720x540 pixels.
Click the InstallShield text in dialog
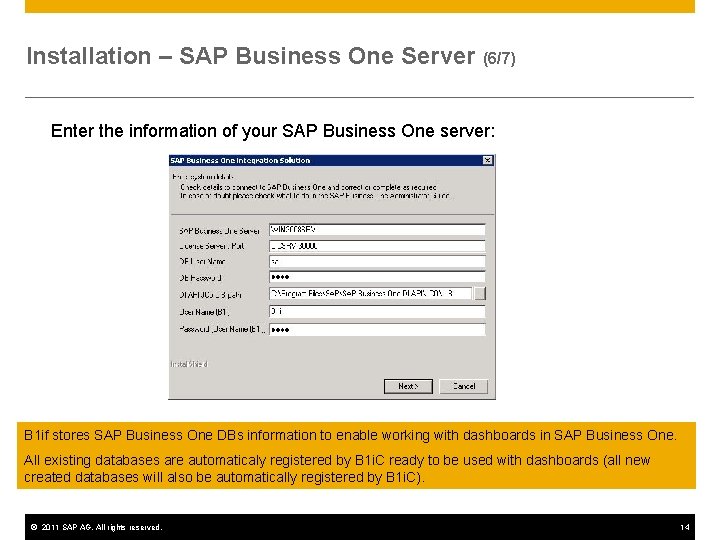(x=189, y=364)
